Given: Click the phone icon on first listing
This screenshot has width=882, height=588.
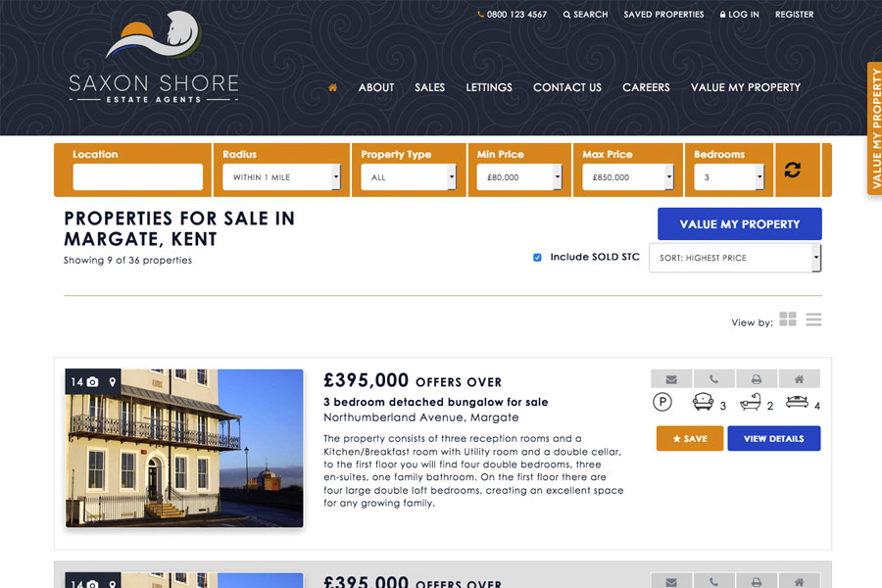Looking at the screenshot, I should (713, 378).
